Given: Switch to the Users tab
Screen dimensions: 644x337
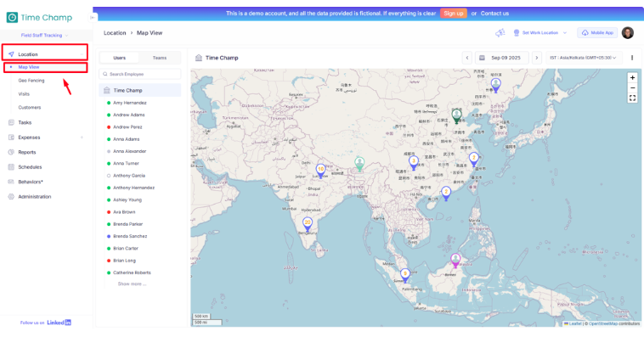Looking at the screenshot, I should pos(120,58).
